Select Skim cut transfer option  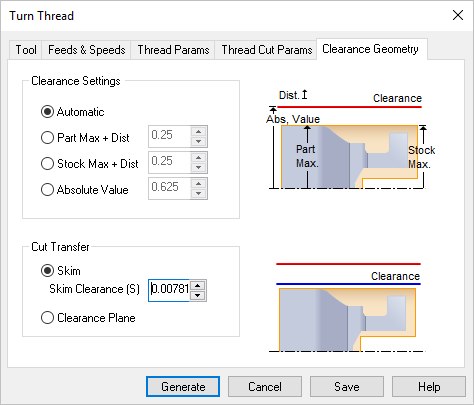point(61,271)
